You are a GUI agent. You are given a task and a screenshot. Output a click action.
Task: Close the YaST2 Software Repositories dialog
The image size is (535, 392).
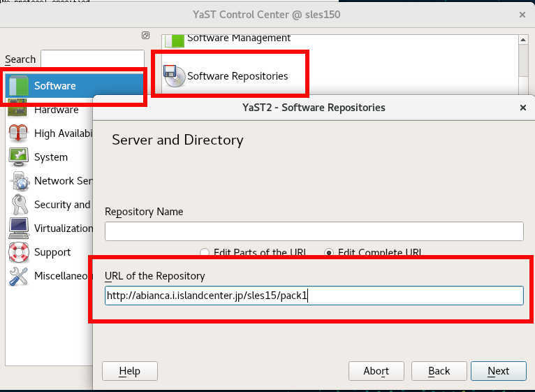(x=522, y=108)
